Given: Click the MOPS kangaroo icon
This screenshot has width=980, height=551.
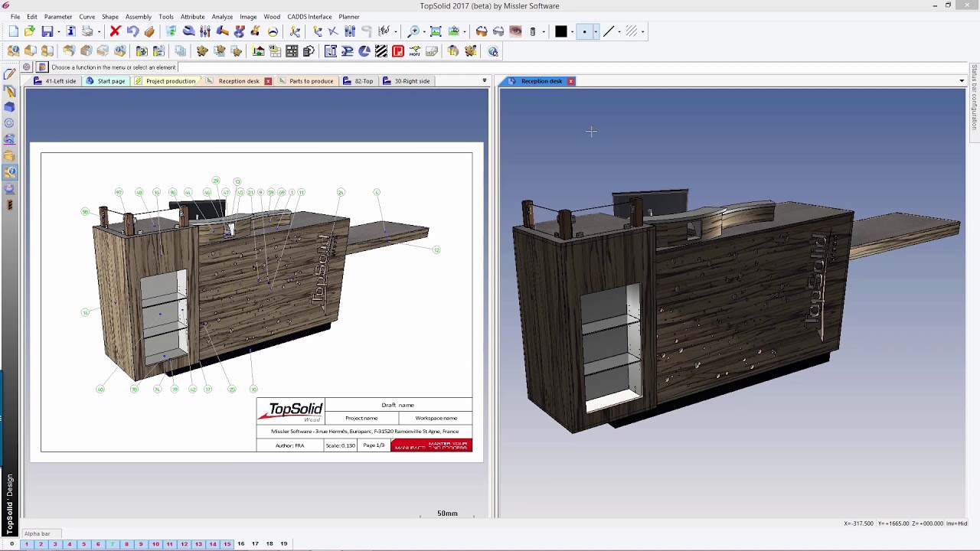Looking at the screenshot, I should pyautogui.click(x=415, y=51).
